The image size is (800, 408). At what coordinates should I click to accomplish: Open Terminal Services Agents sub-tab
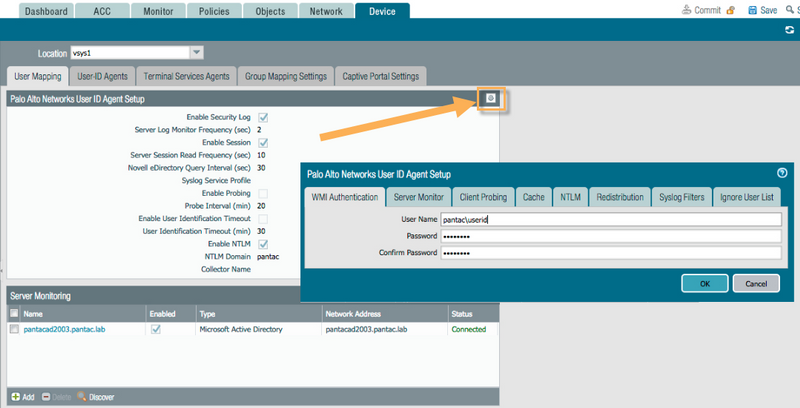pos(186,76)
